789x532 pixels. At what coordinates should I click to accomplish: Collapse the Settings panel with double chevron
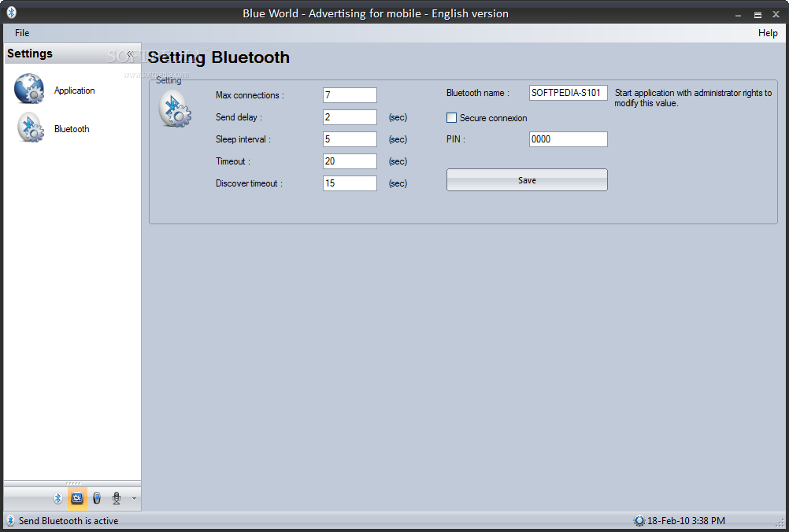[x=131, y=54]
